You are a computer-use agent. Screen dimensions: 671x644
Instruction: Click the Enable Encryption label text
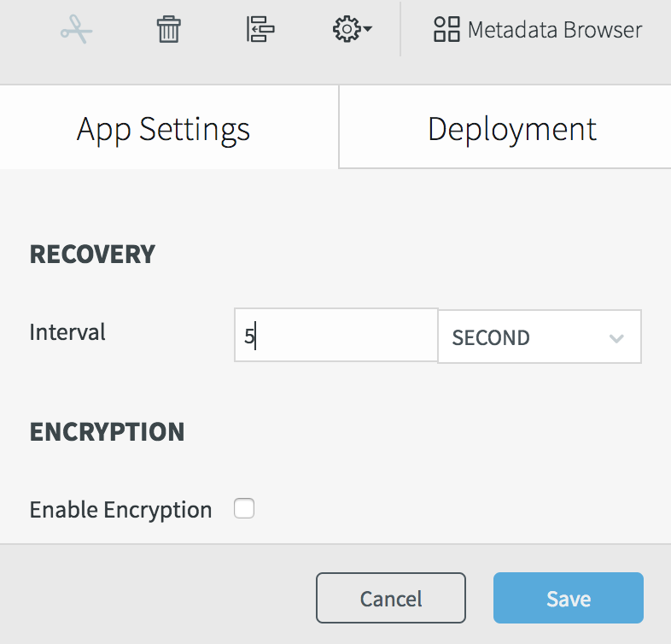point(120,510)
